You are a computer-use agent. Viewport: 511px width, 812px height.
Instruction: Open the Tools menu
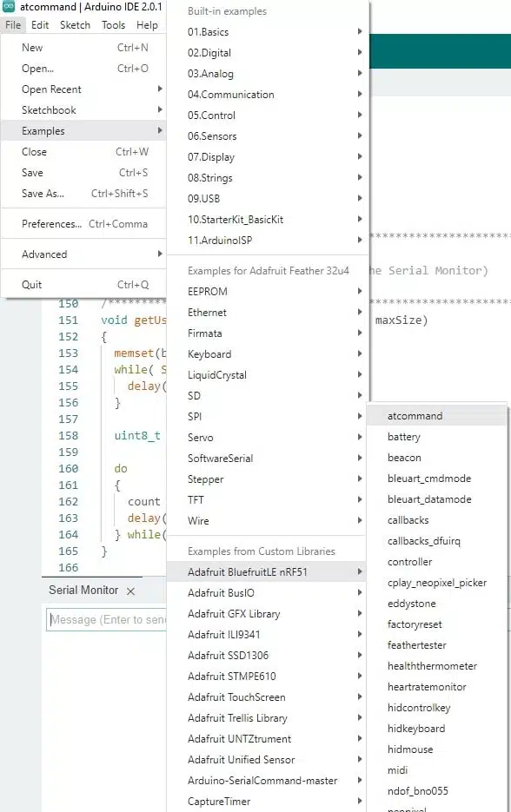pos(114,25)
